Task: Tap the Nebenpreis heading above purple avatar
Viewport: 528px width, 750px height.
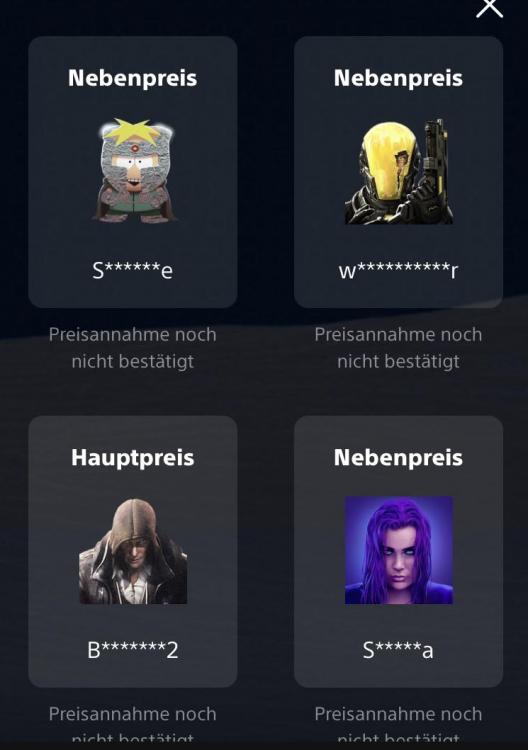Action: pyautogui.click(x=398, y=457)
